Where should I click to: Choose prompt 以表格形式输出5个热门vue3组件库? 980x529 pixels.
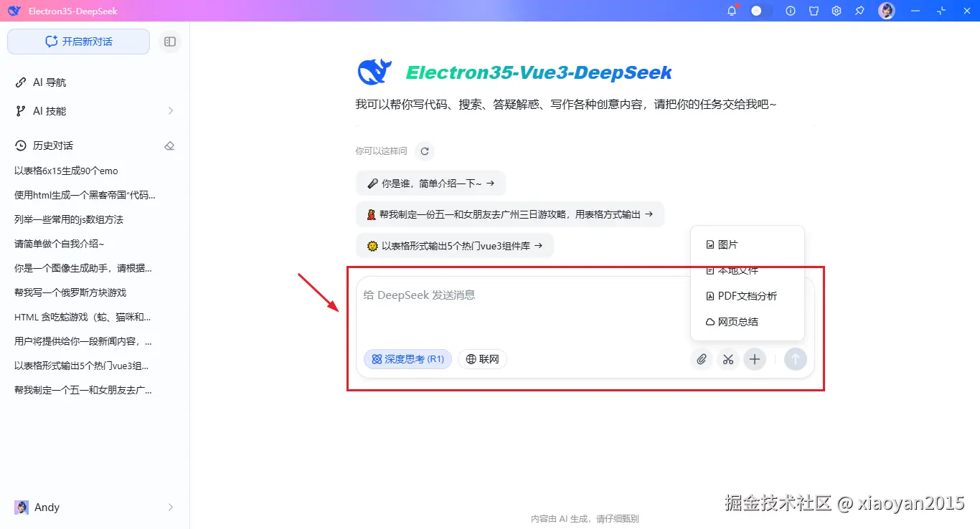tap(455, 246)
